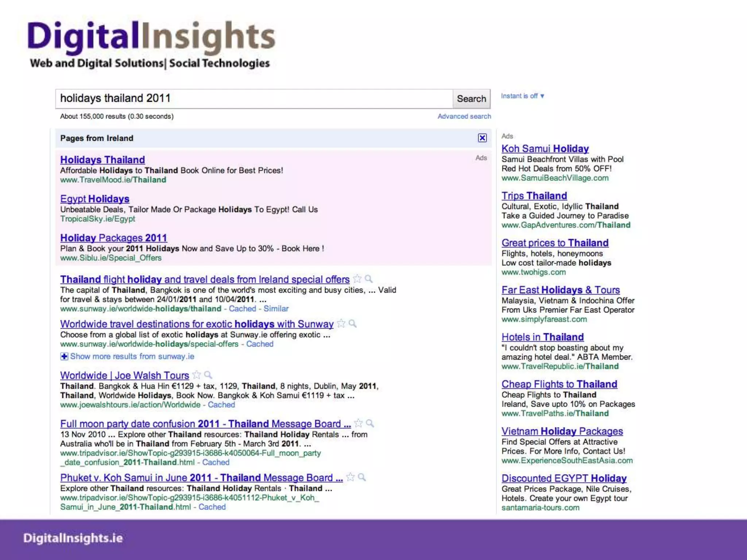Click the magnifier next to the Joe Walsh Tours result
This screenshot has height=560, width=747.
click(x=208, y=375)
